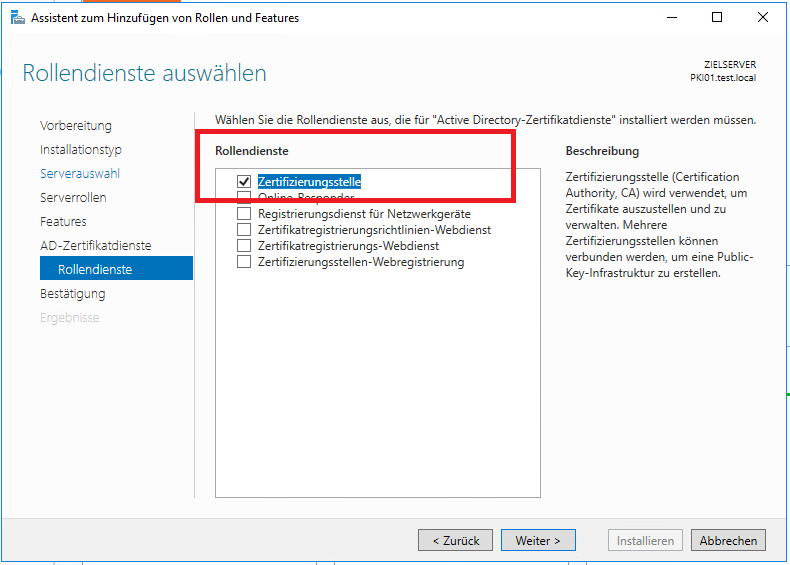
Task: Click the Zurück button
Action: [x=455, y=540]
